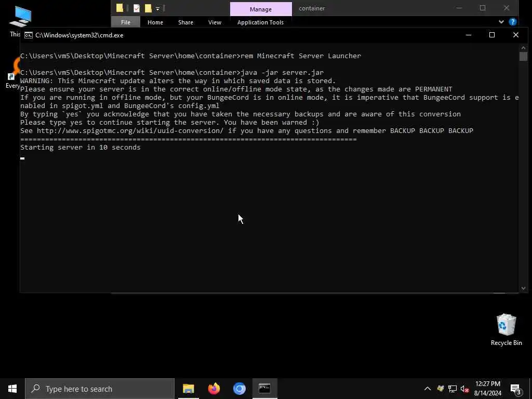The height and width of the screenshot is (399, 532).
Task: Switch to the Home ribbon tab
Action: click(x=155, y=22)
